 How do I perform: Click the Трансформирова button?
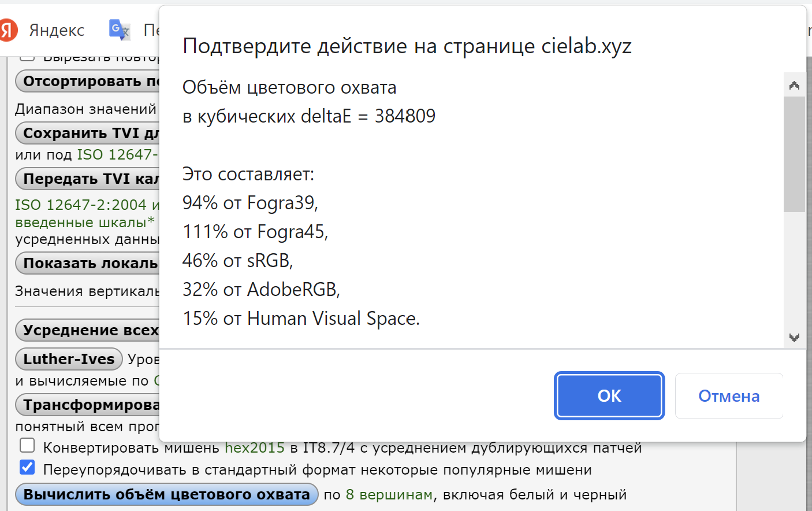pyautogui.click(x=88, y=405)
